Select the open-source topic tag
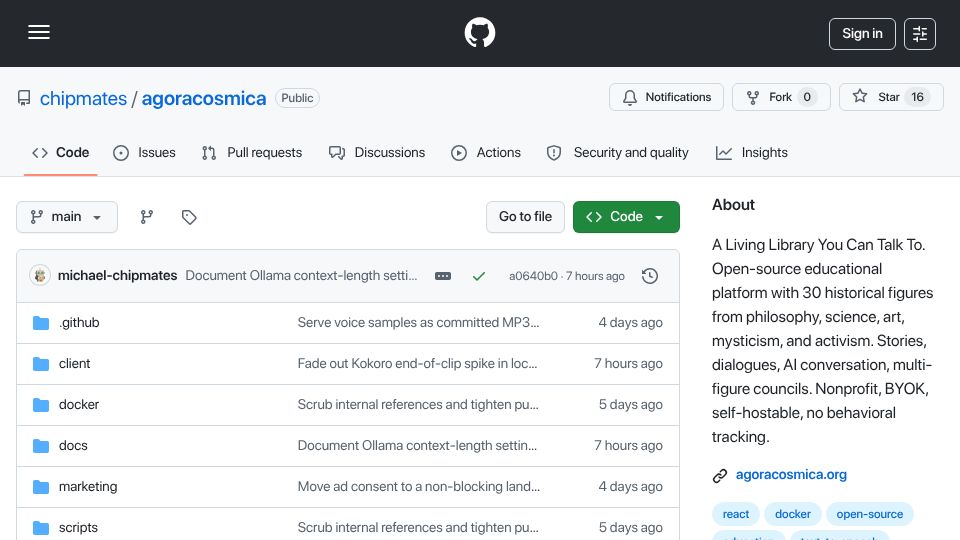The width and height of the screenshot is (960, 540). click(x=869, y=514)
